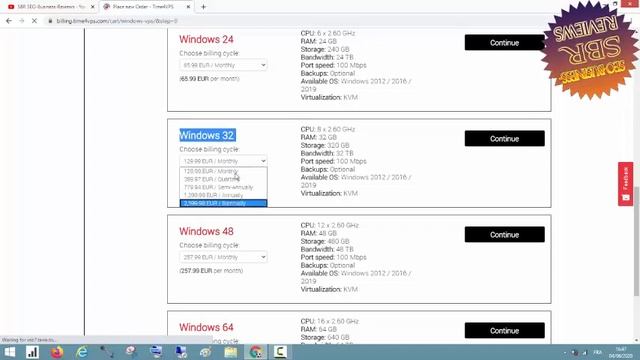The image size is (640, 360).
Task: Choose the Quarterly option in the open list
Action: [x=223, y=179]
